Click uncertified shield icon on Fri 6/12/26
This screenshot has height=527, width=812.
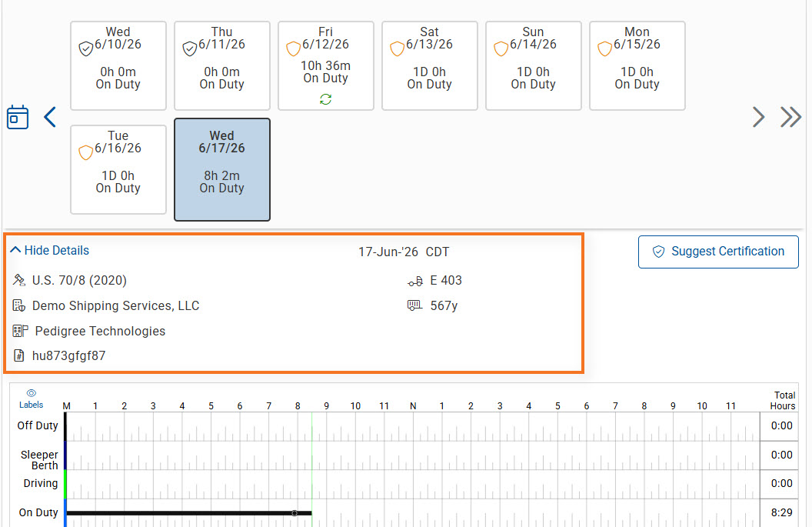pyautogui.click(x=294, y=48)
